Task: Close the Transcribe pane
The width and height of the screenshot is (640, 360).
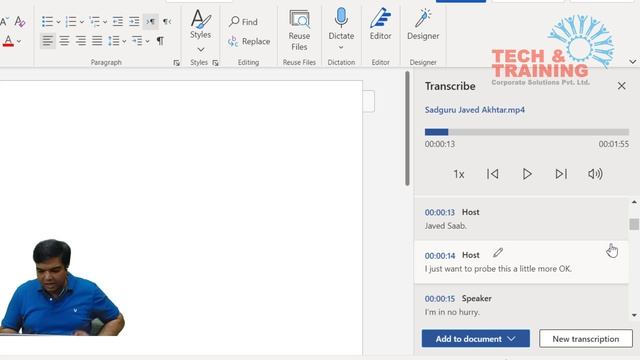Action: [621, 86]
